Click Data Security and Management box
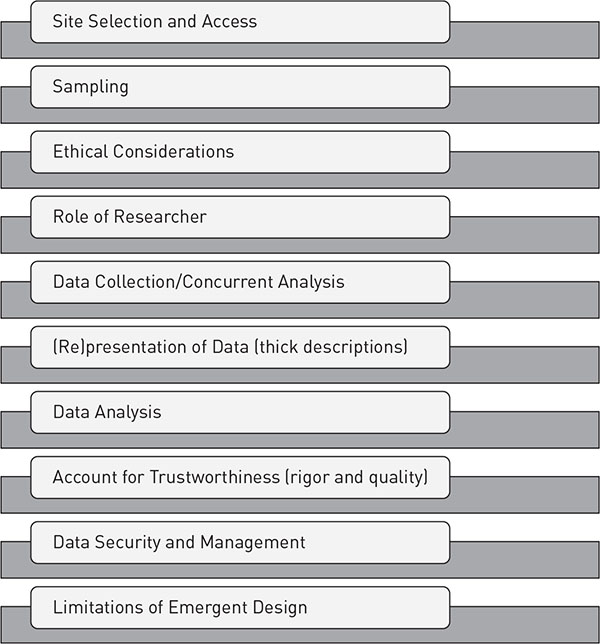600x644 pixels. (x=240, y=542)
